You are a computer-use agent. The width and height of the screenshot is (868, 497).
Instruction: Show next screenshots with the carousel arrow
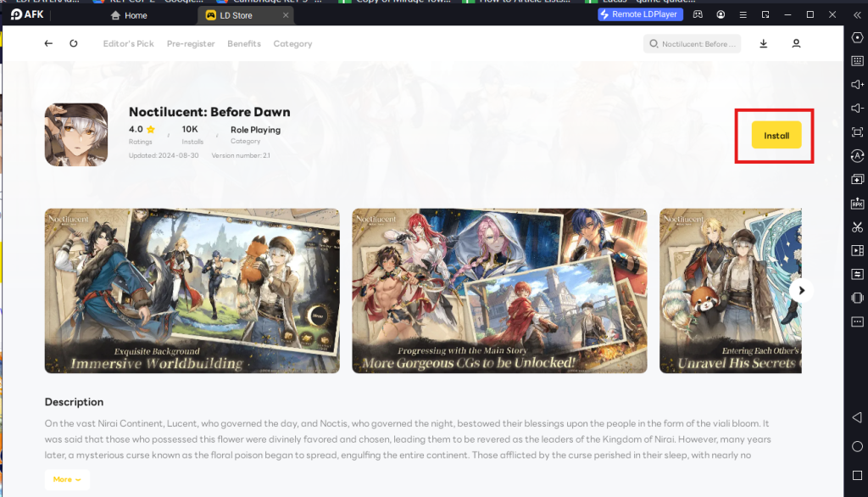pyautogui.click(x=801, y=290)
